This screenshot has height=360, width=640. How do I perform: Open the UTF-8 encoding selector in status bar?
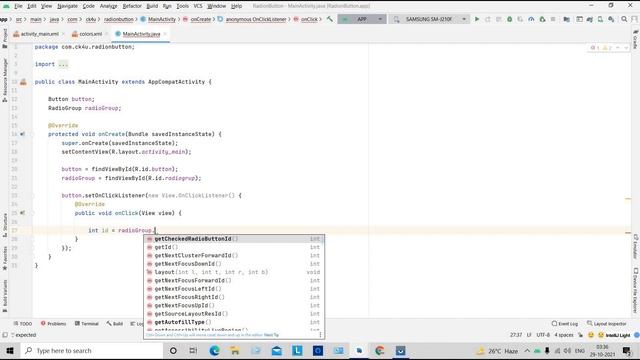tap(543, 335)
